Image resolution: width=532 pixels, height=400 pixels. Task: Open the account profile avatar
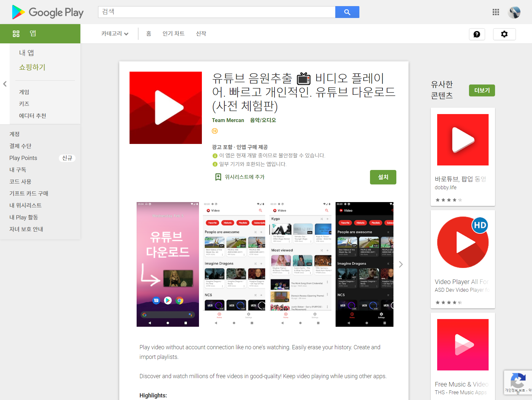pos(514,12)
